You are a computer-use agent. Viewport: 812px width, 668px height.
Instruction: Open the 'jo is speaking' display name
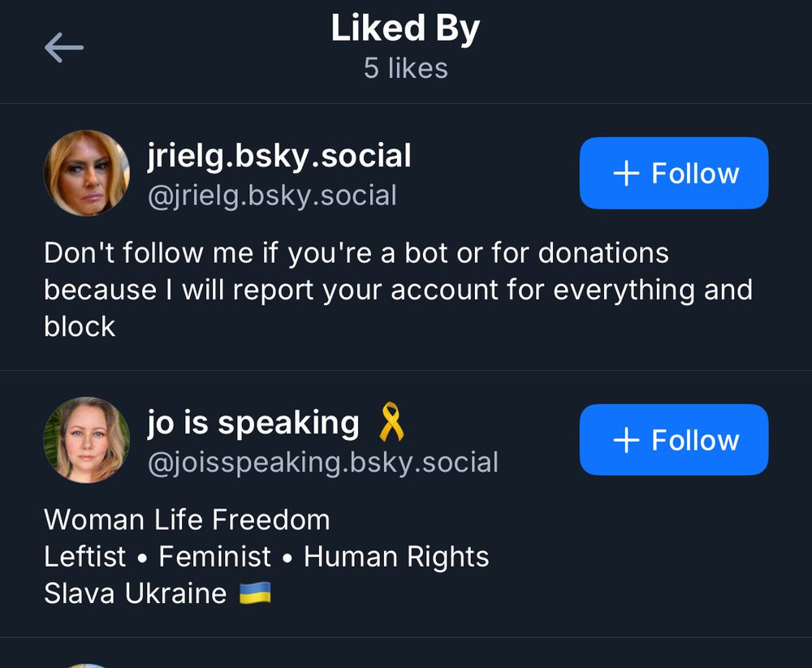click(253, 422)
